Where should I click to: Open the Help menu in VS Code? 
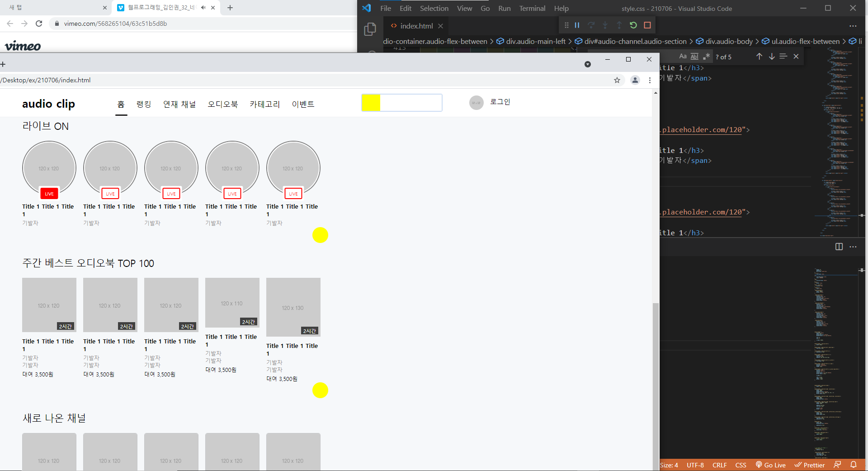561,8
